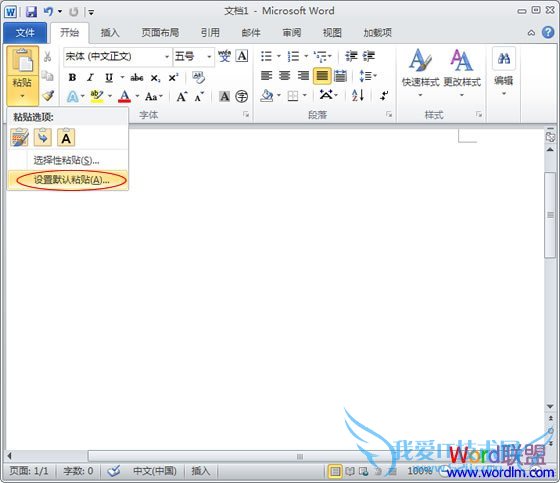Click the vertical scrollbar thumb

(x=550, y=215)
